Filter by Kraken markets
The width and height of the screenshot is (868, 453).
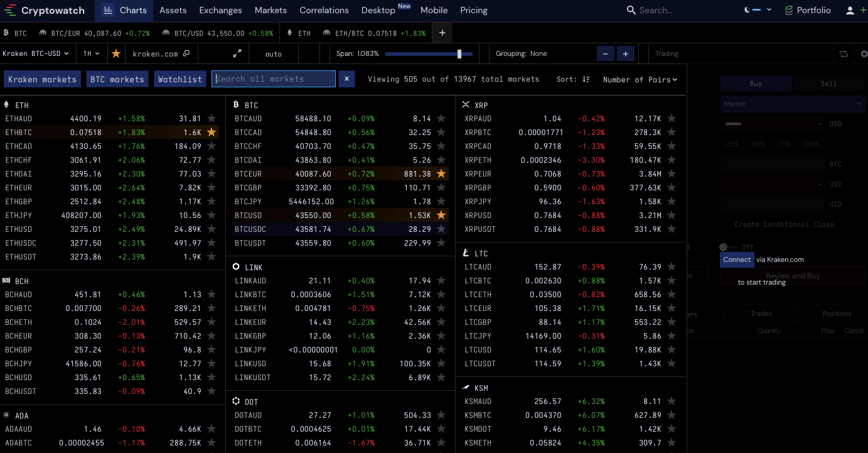pos(42,79)
